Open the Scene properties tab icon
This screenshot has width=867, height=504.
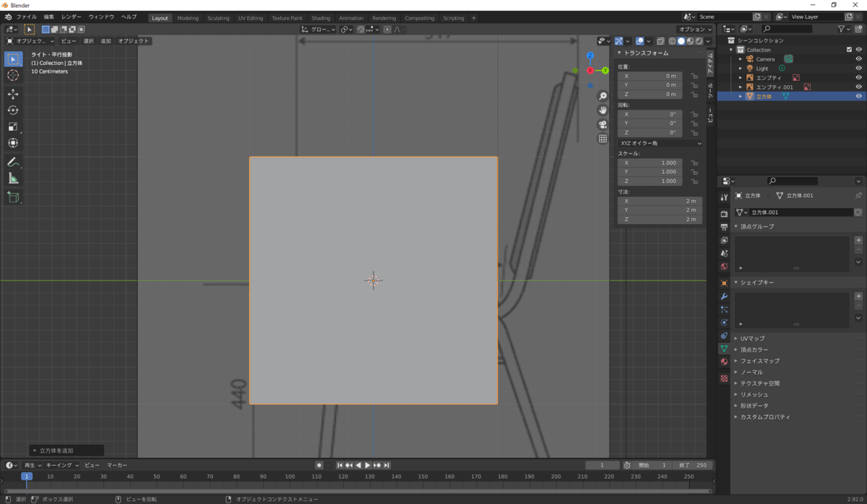[724, 253]
